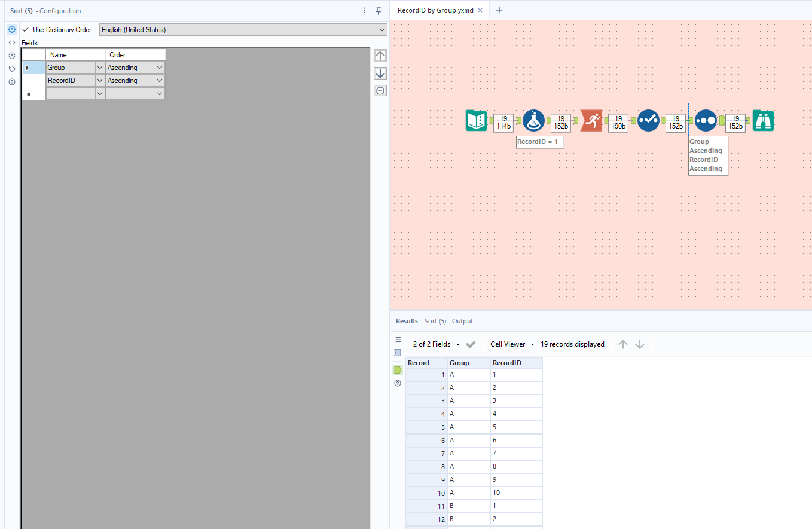
Task: Select the blue checkmark tool in the workflow
Action: coord(649,120)
